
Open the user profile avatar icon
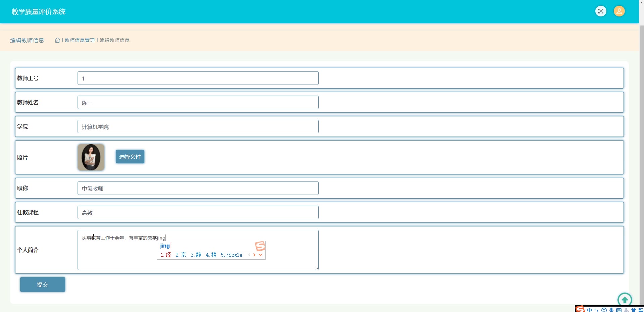[619, 11]
